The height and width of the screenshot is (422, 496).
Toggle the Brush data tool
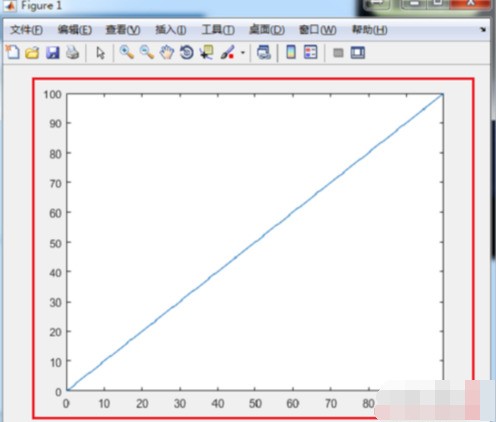227,53
